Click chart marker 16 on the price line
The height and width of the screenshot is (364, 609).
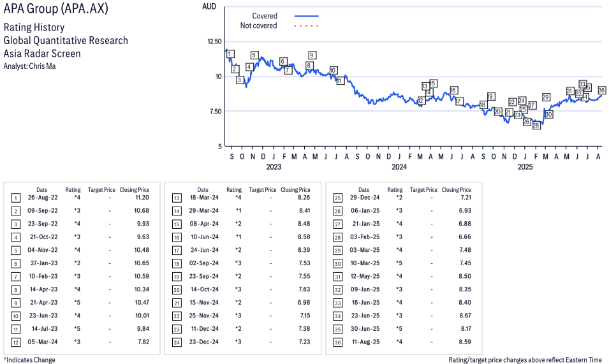[453, 90]
